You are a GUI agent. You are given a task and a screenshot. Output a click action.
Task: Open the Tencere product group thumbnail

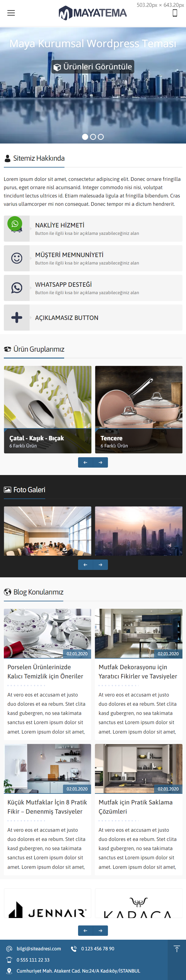coord(139,410)
